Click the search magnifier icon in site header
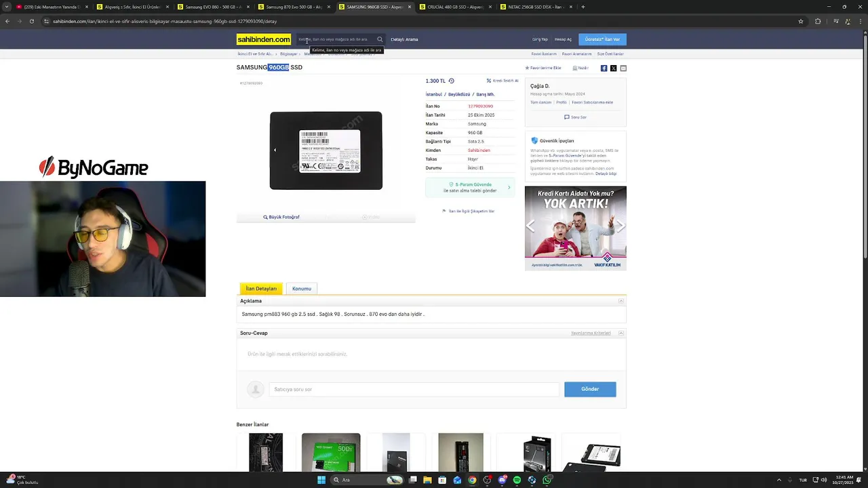This screenshot has width=868, height=488. pos(380,39)
